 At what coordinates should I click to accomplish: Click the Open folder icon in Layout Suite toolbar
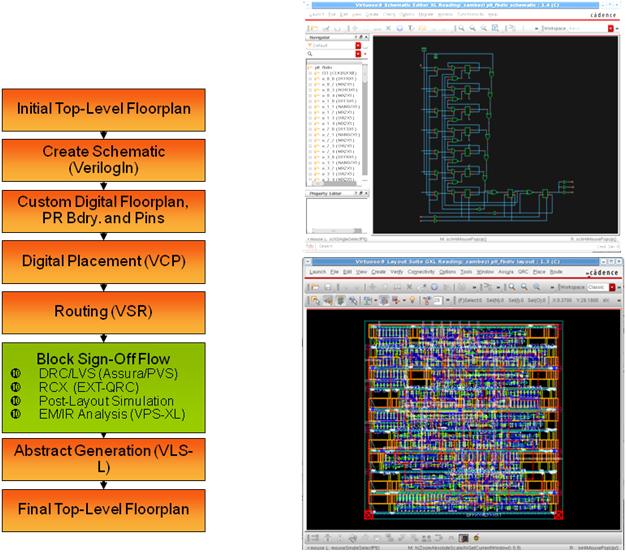315,287
